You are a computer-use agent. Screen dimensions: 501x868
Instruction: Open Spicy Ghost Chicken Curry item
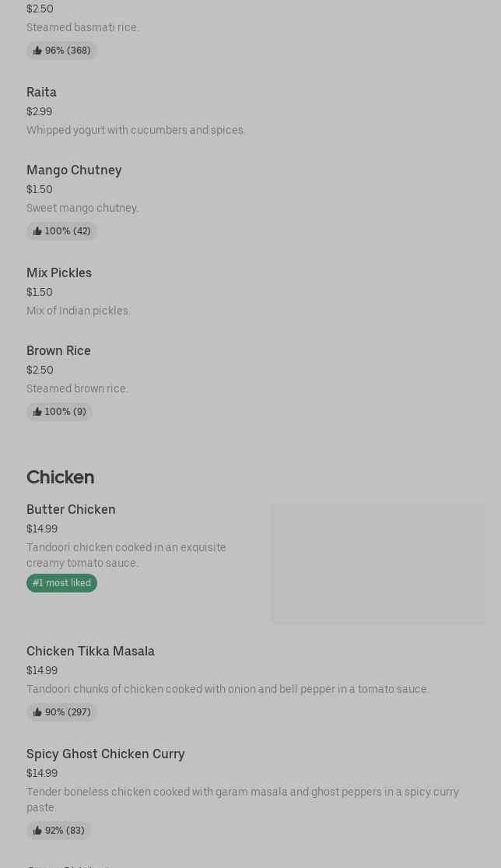(x=105, y=754)
